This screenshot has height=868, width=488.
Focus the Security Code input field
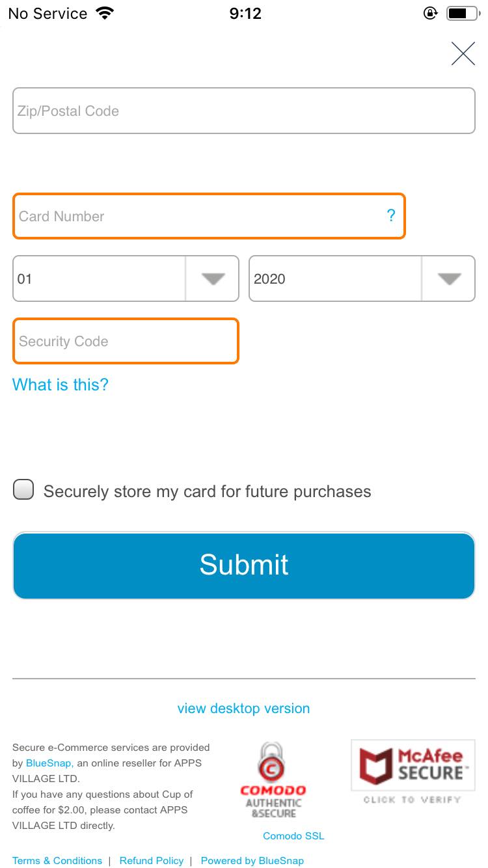pos(126,341)
